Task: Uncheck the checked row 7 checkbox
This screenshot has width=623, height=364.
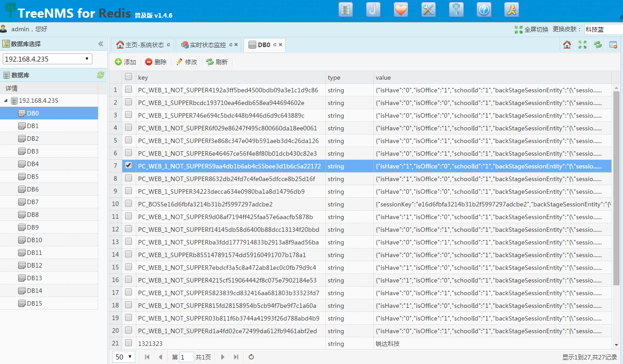Action: pyautogui.click(x=129, y=166)
